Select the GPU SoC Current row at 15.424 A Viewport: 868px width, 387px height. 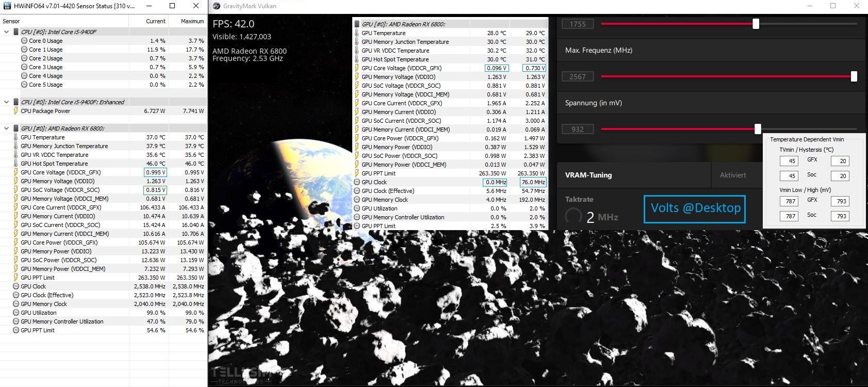click(103, 225)
